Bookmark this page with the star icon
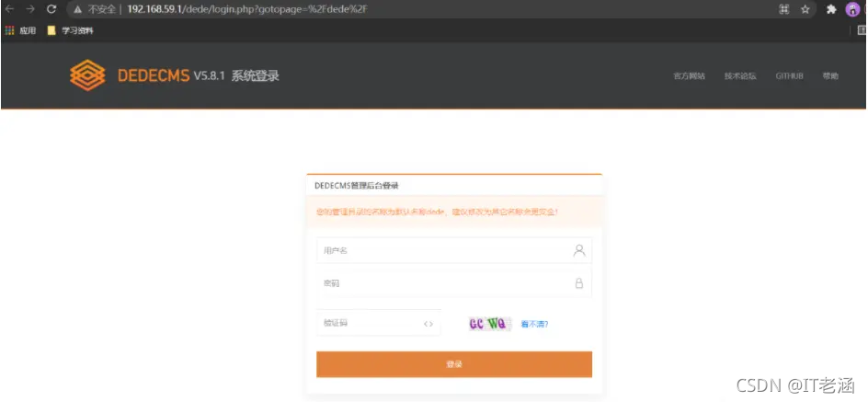868x402 pixels. [805, 9]
